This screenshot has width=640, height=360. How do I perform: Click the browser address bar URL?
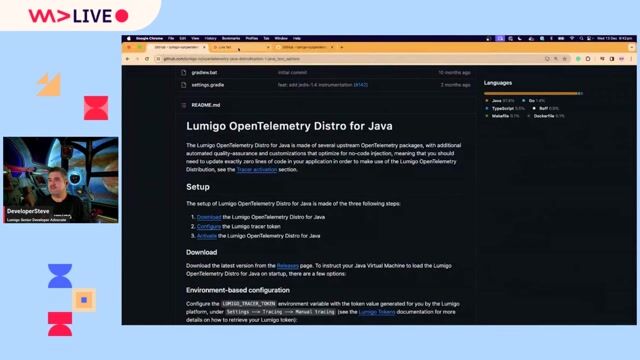pyautogui.click(x=232, y=59)
